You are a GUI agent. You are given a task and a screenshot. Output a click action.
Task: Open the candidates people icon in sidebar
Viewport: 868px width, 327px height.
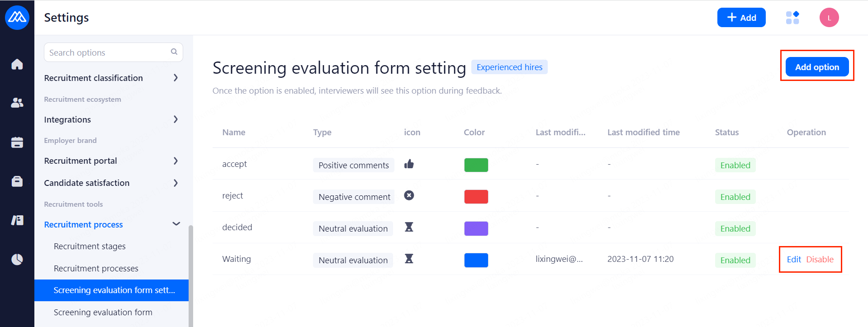(17, 103)
